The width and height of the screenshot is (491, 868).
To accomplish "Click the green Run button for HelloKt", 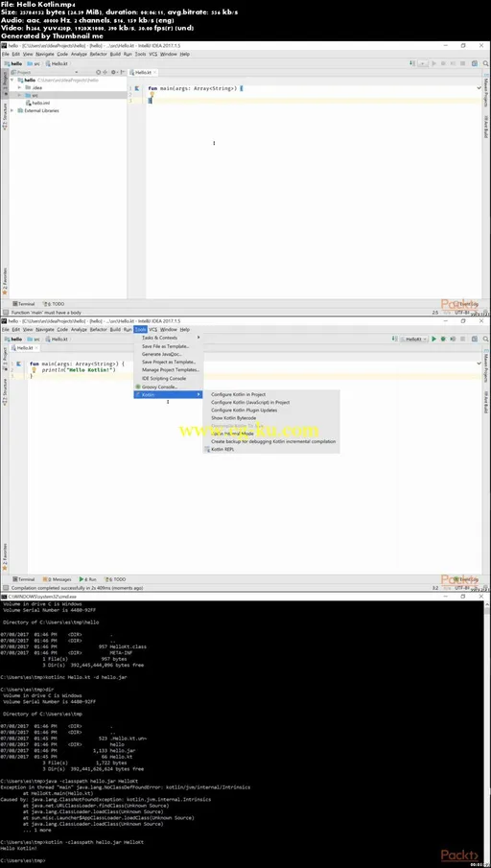I will coord(434,339).
